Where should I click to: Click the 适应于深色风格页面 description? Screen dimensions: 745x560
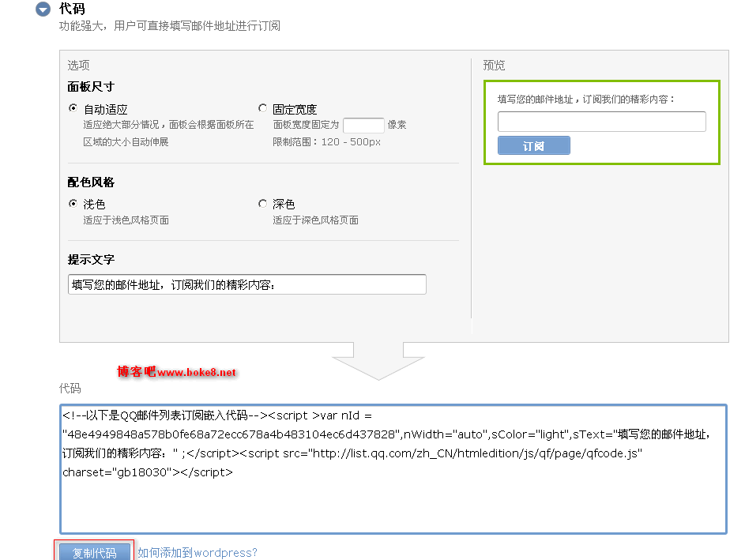315,220
